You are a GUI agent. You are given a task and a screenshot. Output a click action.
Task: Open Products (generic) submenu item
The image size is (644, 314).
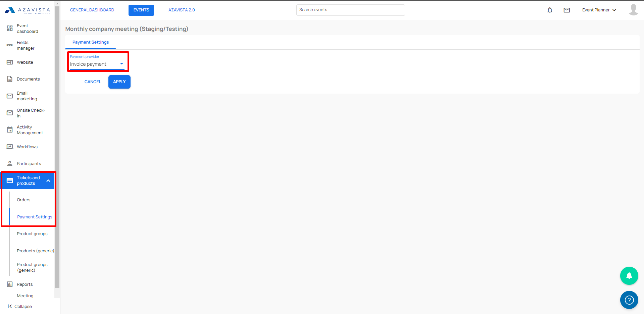point(35,251)
